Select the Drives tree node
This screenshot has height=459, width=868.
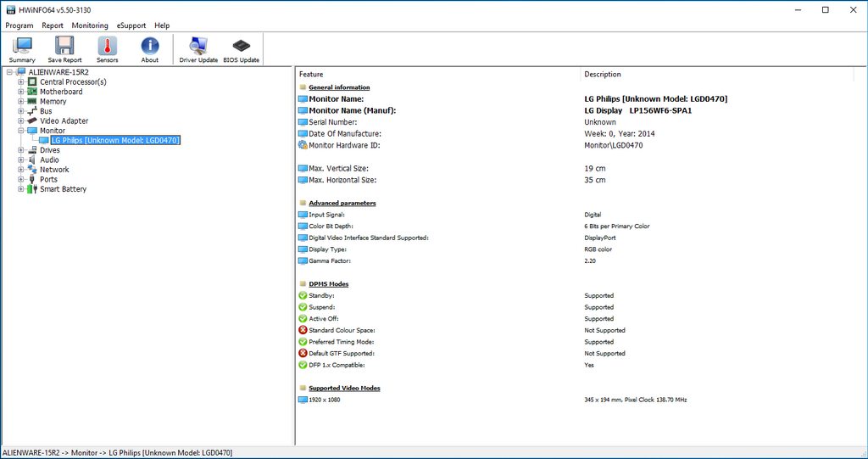[50, 149]
